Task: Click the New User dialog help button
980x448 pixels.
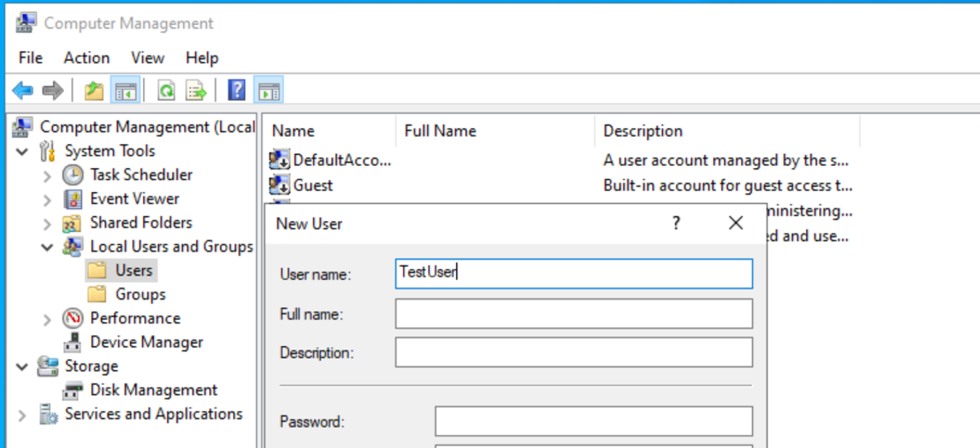Action: [x=676, y=223]
